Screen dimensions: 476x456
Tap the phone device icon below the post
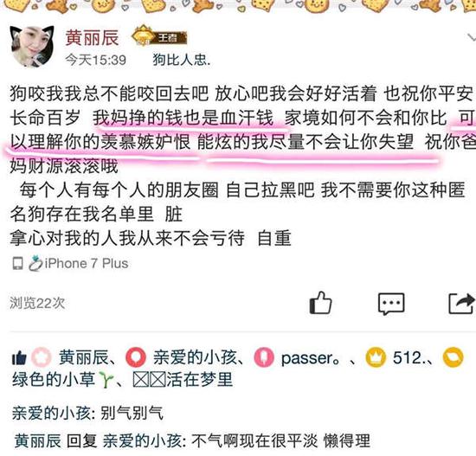tap(17, 263)
